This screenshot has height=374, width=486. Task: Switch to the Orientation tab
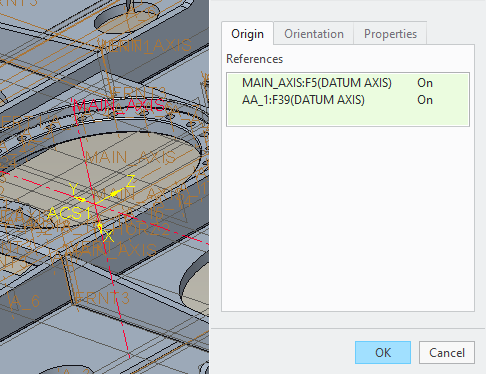pos(314,34)
